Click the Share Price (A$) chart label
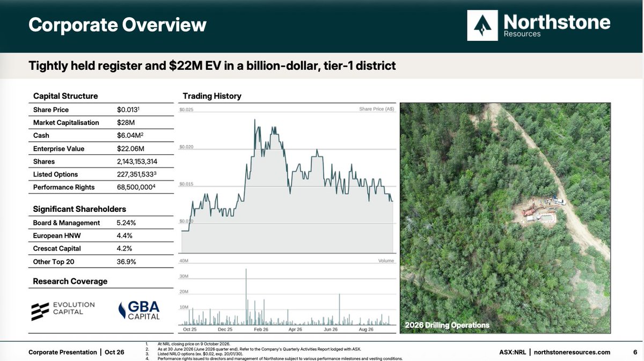 click(376, 109)
